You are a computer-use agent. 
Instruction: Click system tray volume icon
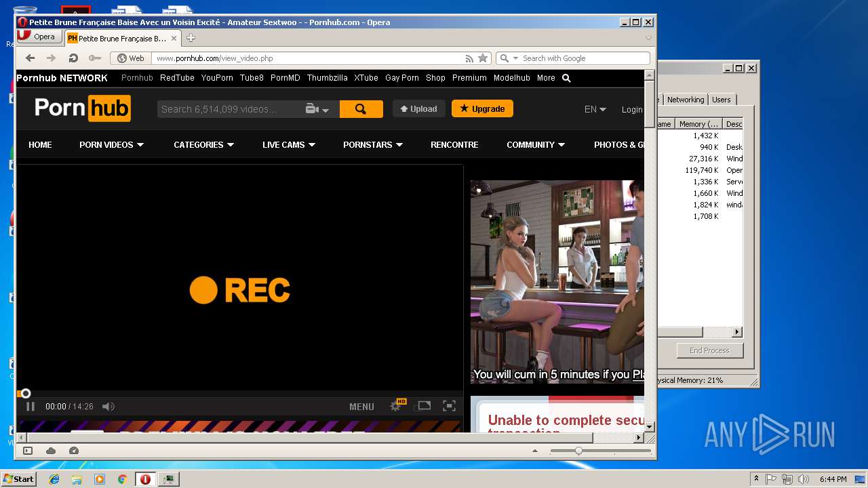(x=804, y=479)
